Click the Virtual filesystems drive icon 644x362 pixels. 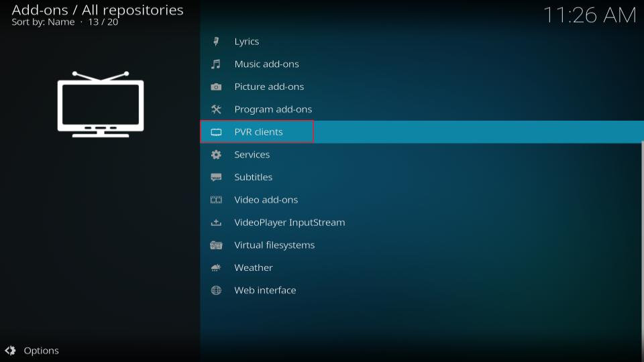point(216,245)
